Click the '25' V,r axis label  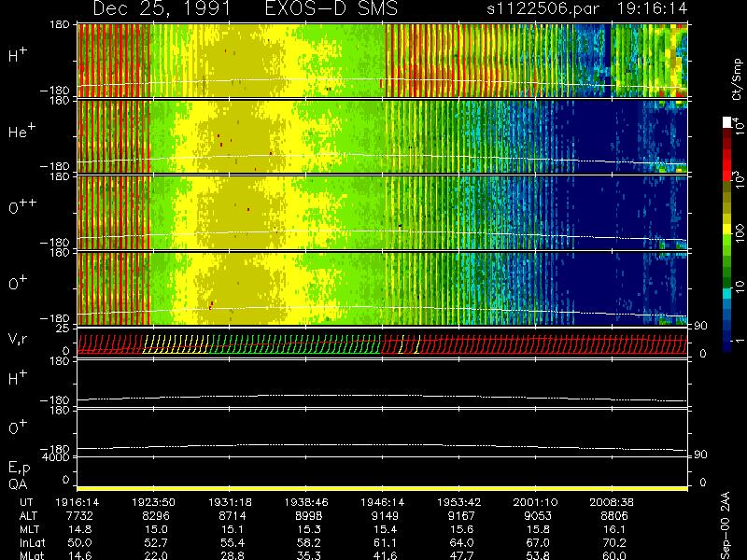tap(63, 329)
